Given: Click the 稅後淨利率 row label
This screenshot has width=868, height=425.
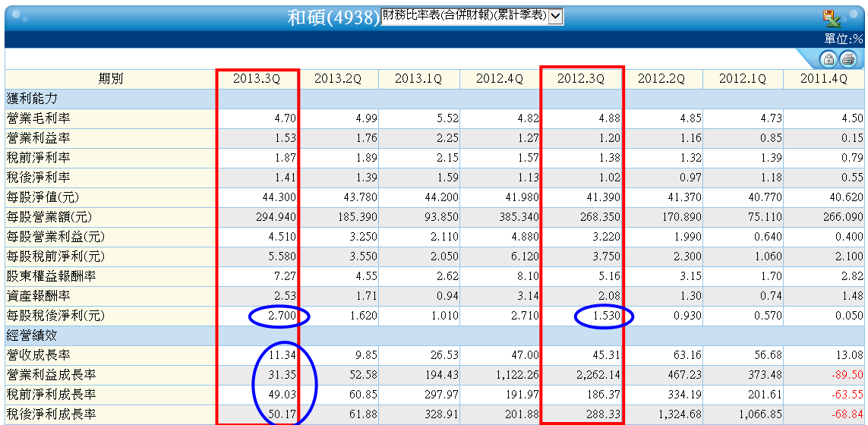Looking at the screenshot, I should click(x=38, y=178).
